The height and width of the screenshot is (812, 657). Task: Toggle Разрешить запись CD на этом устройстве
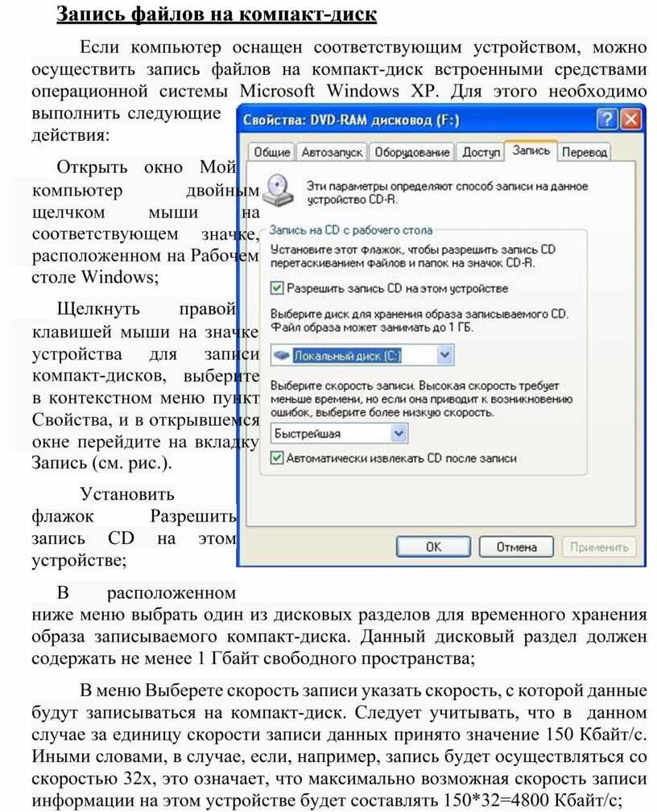pos(278,287)
